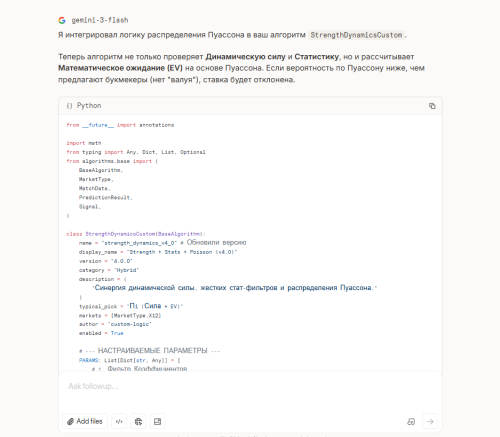Click bold text Динамическую силу
Viewport: 500px width, 437px height.
(245, 57)
